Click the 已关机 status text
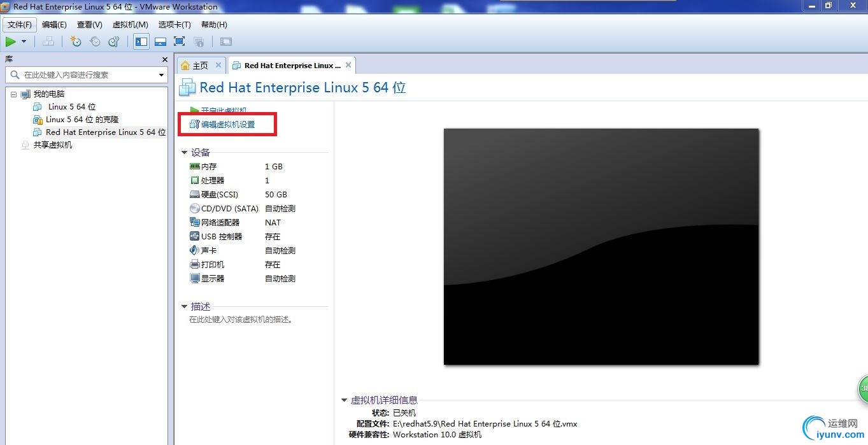The image size is (868, 445). [x=404, y=413]
